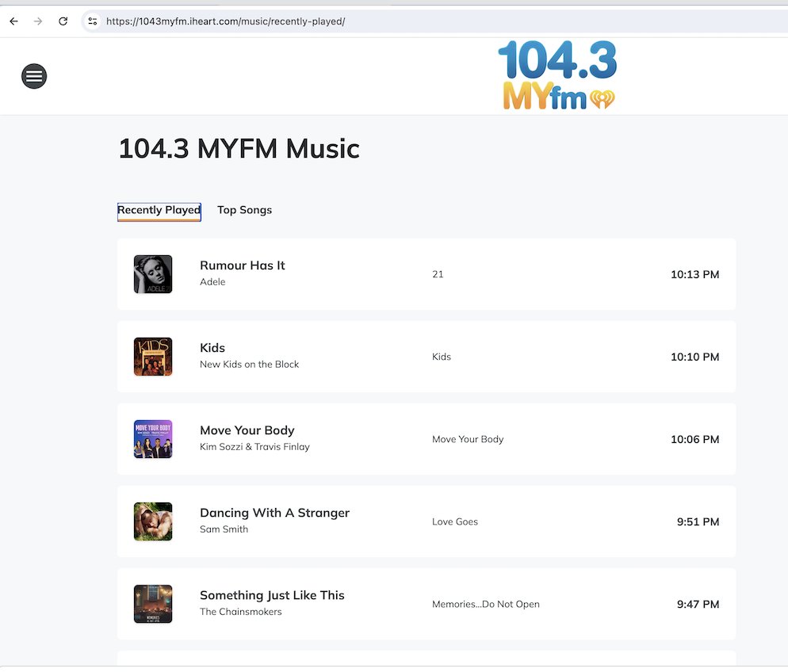The width and height of the screenshot is (788, 672).
Task: Open Something Just Like This song
Action: coord(272,595)
